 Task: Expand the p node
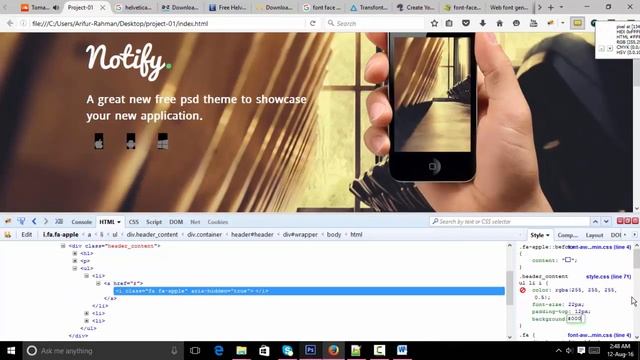(75, 261)
